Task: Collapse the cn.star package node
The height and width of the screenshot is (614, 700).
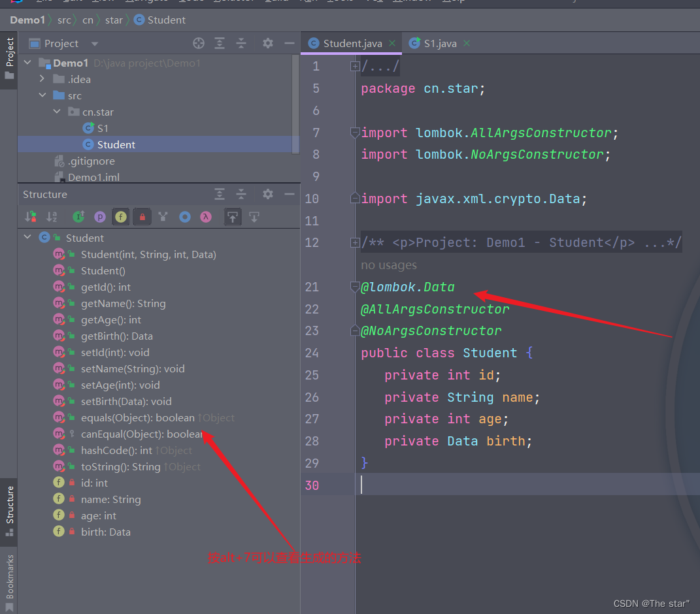Action: [58, 112]
